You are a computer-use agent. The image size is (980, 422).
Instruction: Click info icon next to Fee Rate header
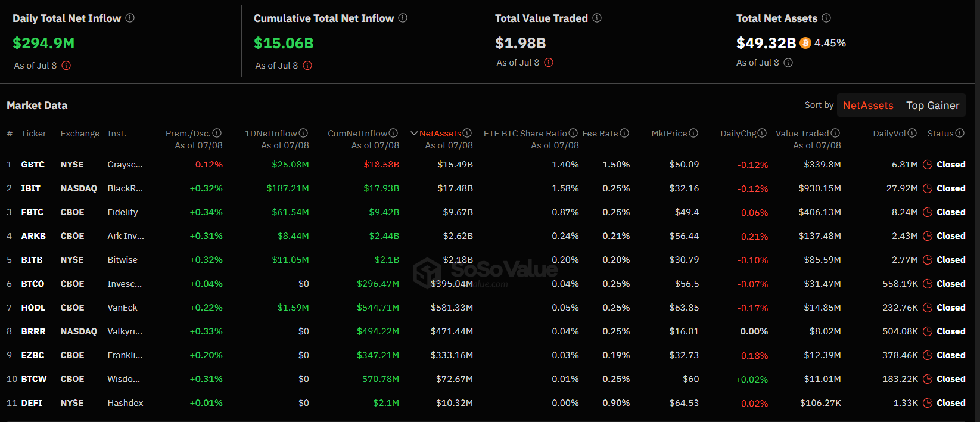(x=624, y=133)
